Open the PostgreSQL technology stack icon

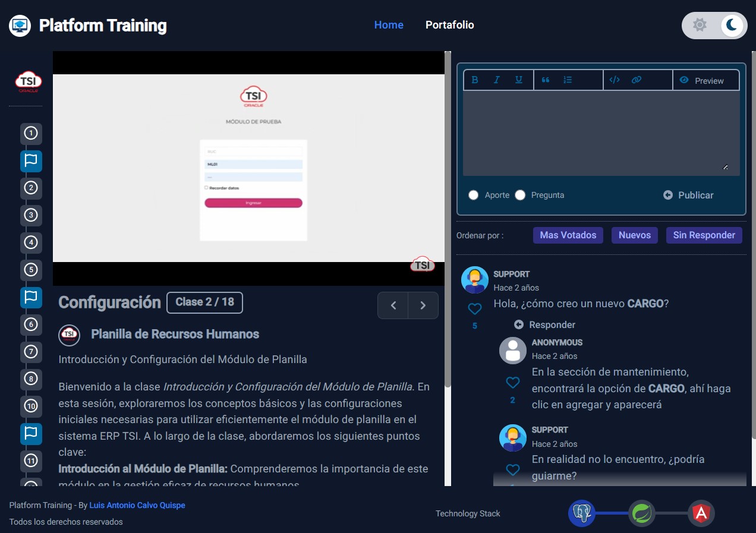tap(582, 513)
